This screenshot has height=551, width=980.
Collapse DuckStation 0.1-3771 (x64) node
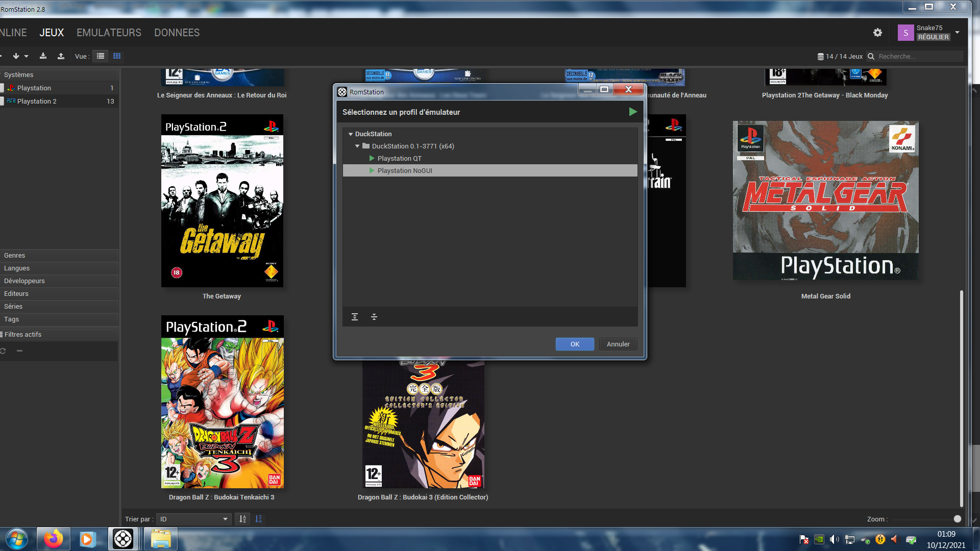coord(357,146)
